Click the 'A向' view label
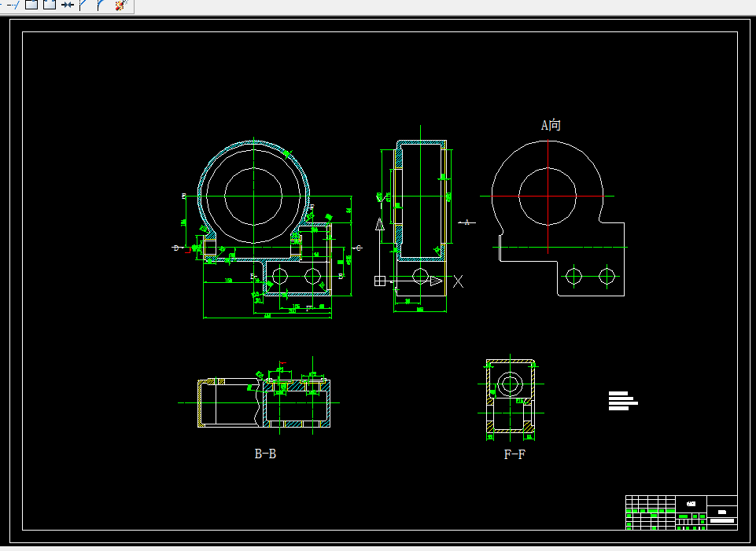 (x=551, y=125)
